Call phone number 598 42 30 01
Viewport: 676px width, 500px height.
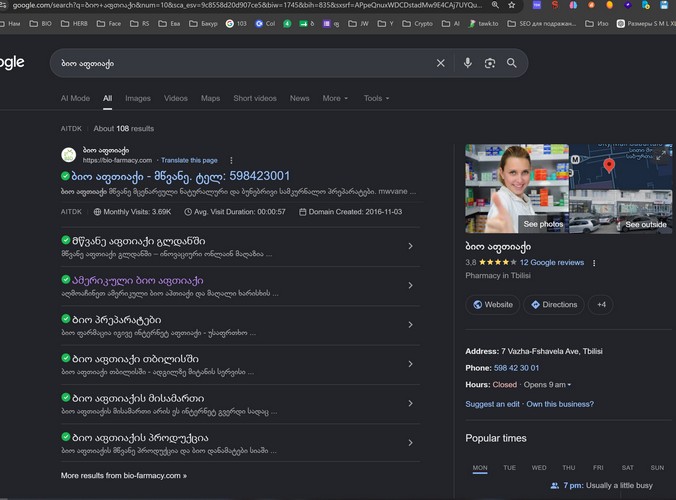516,368
